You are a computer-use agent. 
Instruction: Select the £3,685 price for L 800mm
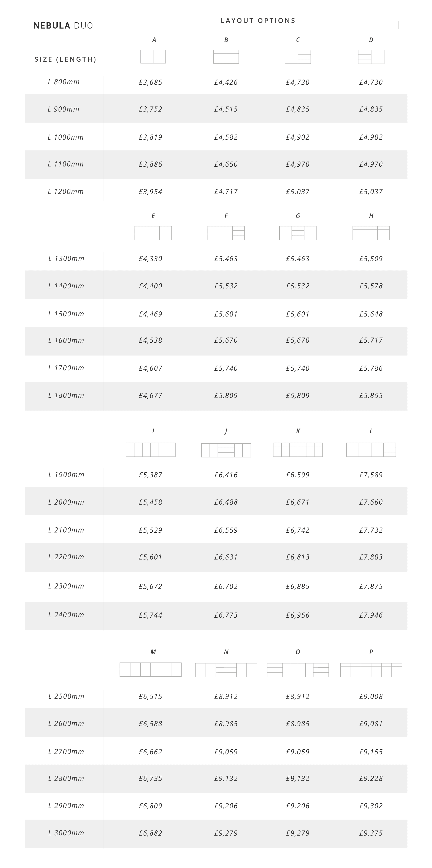(x=151, y=82)
